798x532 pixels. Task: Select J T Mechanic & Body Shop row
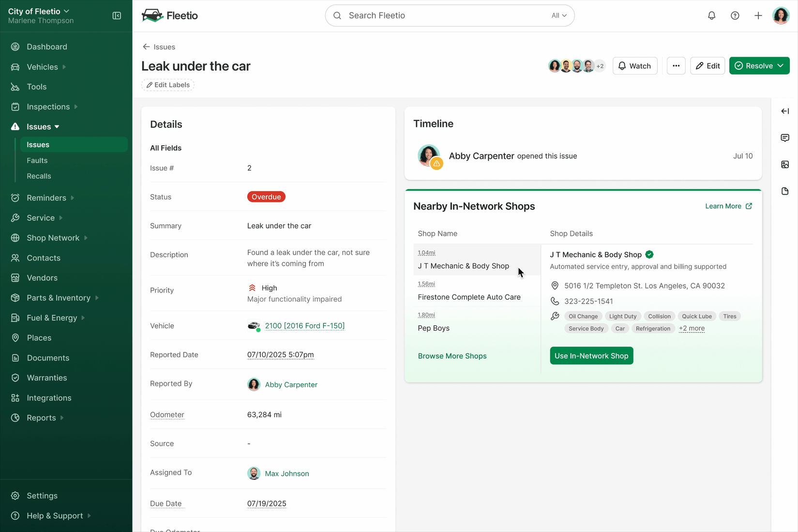[x=477, y=260]
